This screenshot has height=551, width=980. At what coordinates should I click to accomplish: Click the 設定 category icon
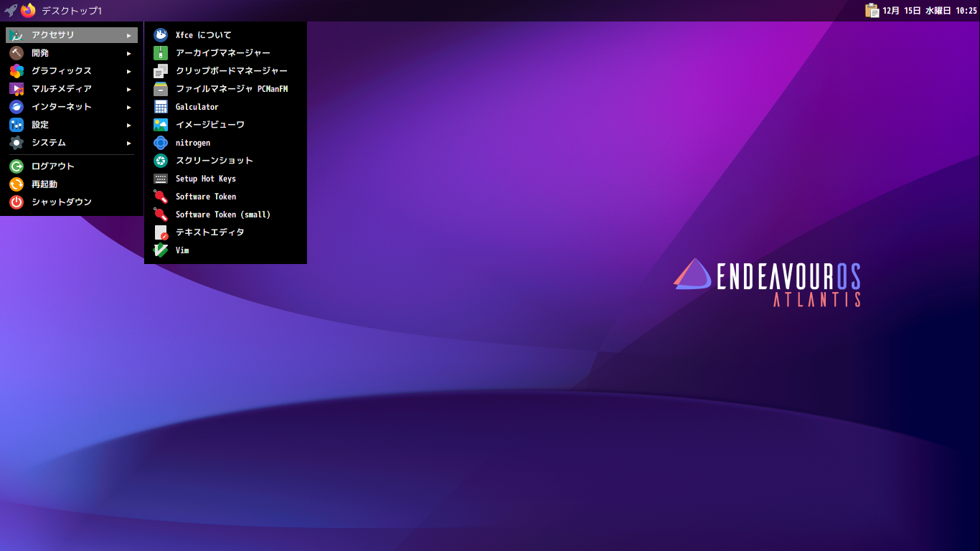click(17, 125)
